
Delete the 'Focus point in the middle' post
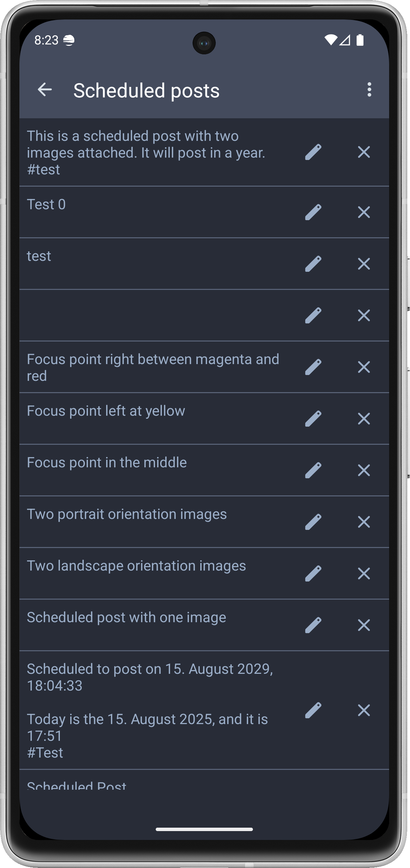pos(364,470)
